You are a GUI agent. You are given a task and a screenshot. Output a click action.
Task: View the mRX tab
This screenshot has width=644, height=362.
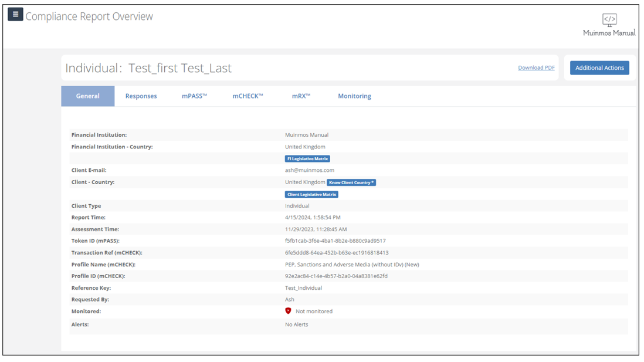[x=301, y=96]
